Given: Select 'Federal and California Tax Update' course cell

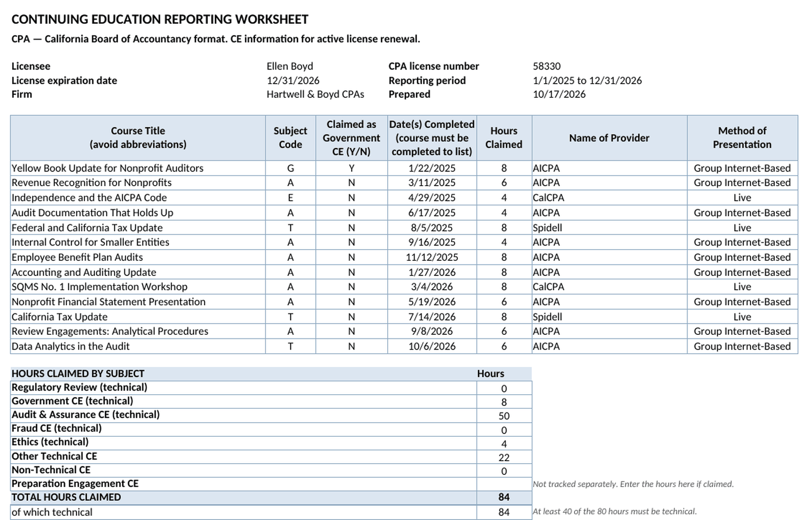Looking at the screenshot, I should coord(138,227).
